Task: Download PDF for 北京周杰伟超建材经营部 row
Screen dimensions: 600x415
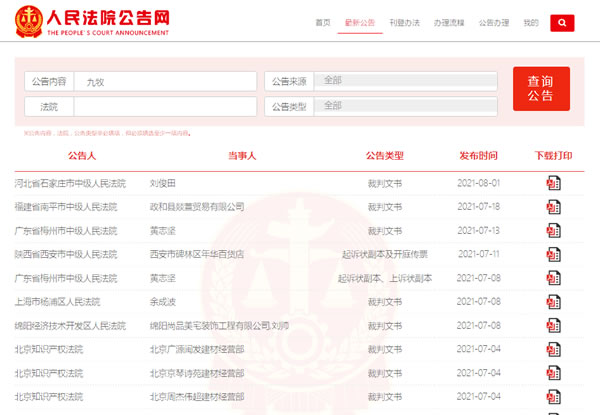Action: (553, 397)
